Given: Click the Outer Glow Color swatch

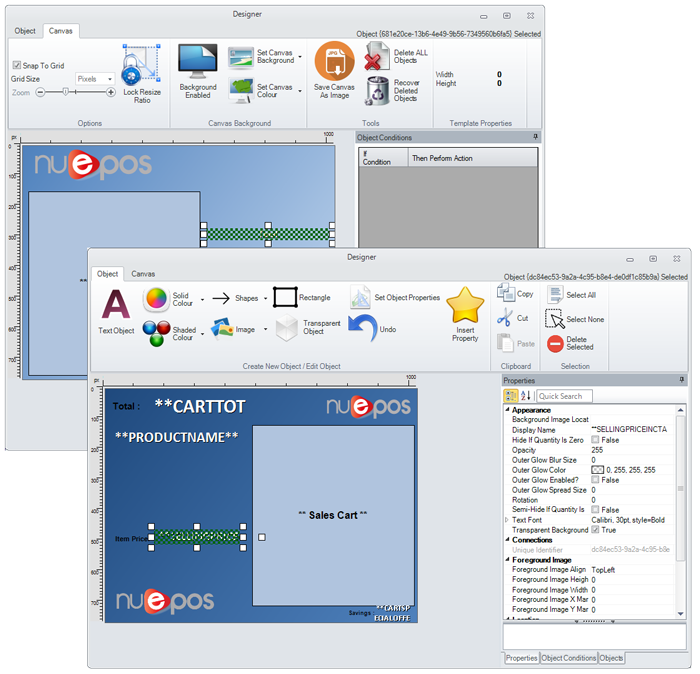Looking at the screenshot, I should click(x=598, y=469).
